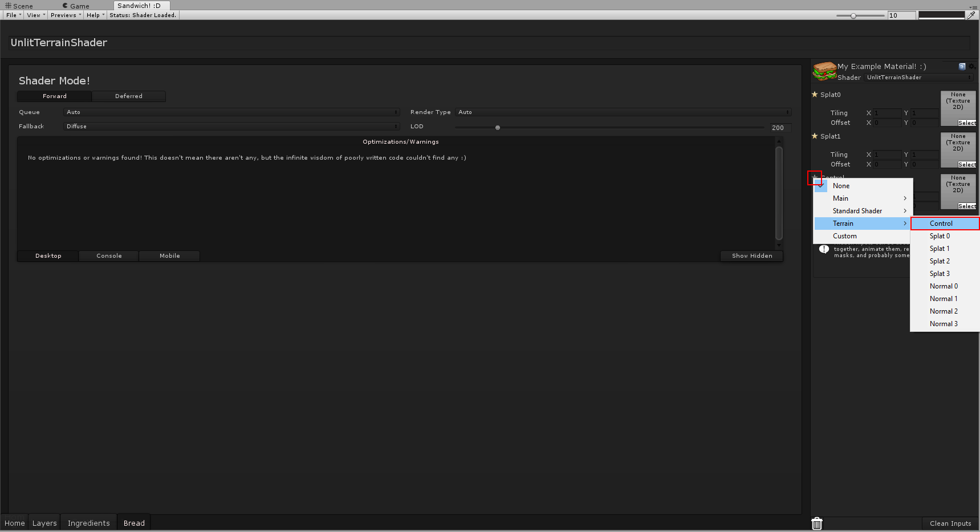Switch to the Layers tab
Image resolution: width=980 pixels, height=532 pixels.
tap(44, 523)
